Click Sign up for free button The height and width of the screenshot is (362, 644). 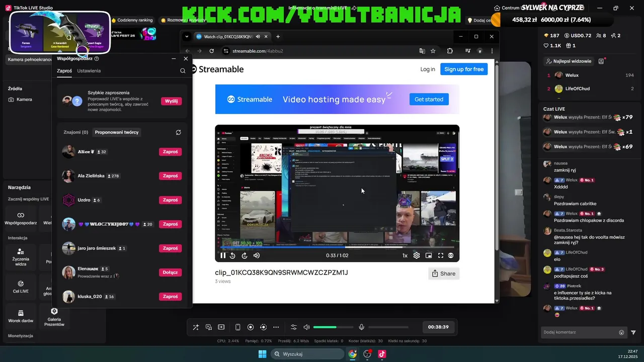tap(464, 69)
